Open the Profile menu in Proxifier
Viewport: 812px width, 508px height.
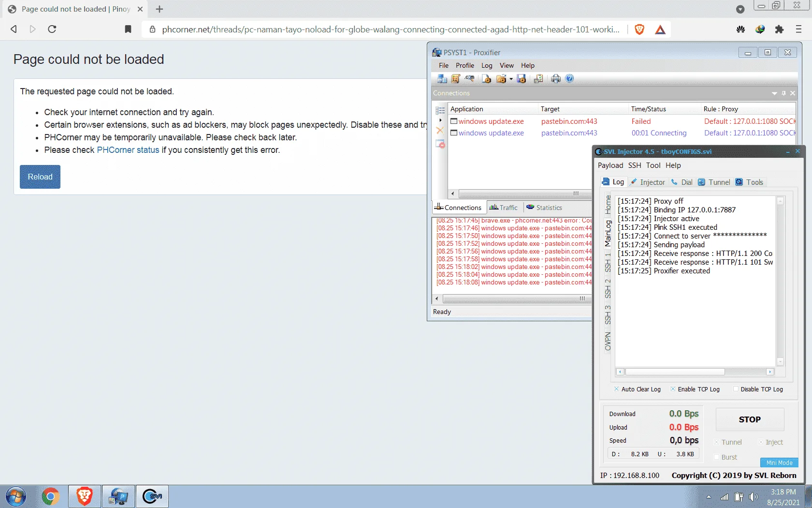coord(465,66)
